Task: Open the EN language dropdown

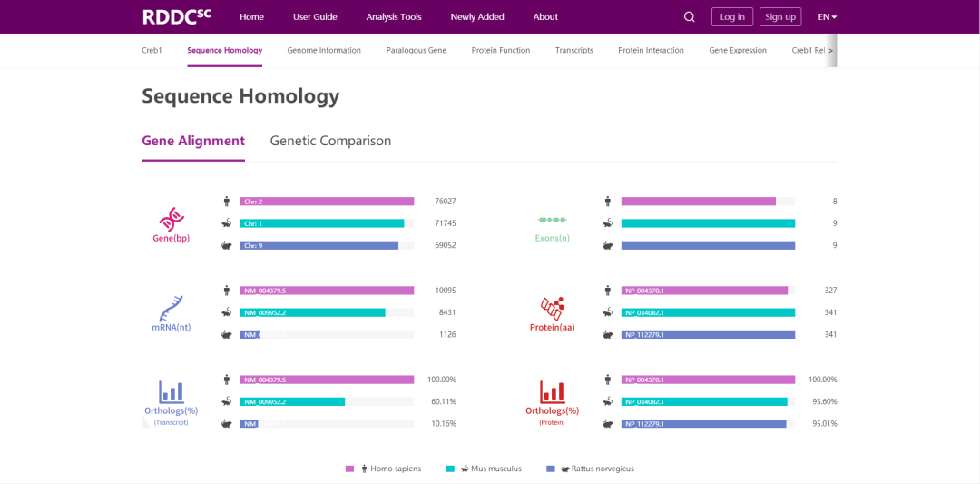Action: pos(827,17)
